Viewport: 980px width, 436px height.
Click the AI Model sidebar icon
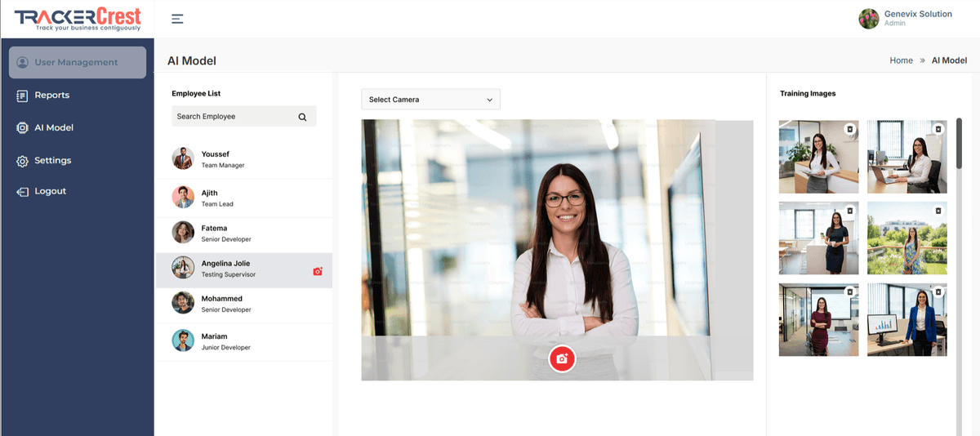[22, 128]
